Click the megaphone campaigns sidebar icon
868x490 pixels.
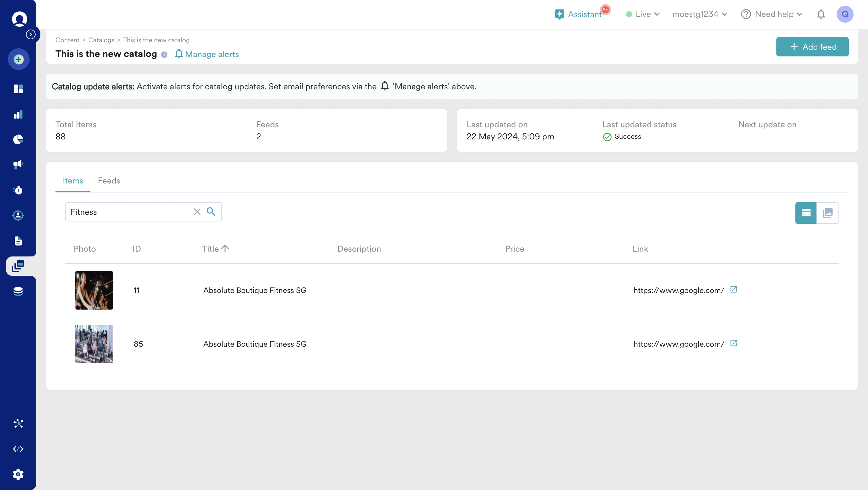[18, 164]
